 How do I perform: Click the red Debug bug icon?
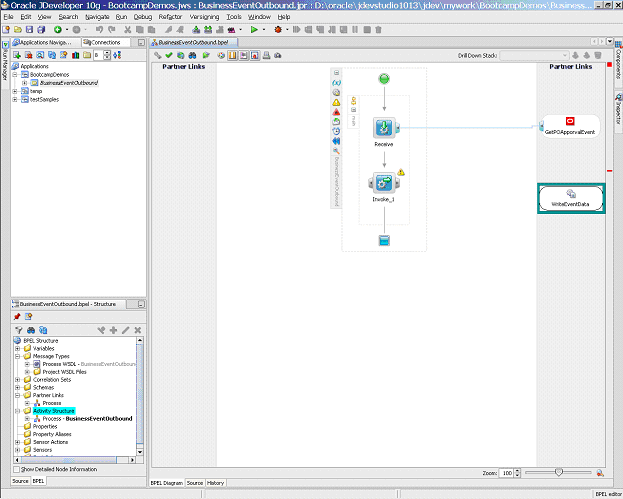tap(278, 29)
